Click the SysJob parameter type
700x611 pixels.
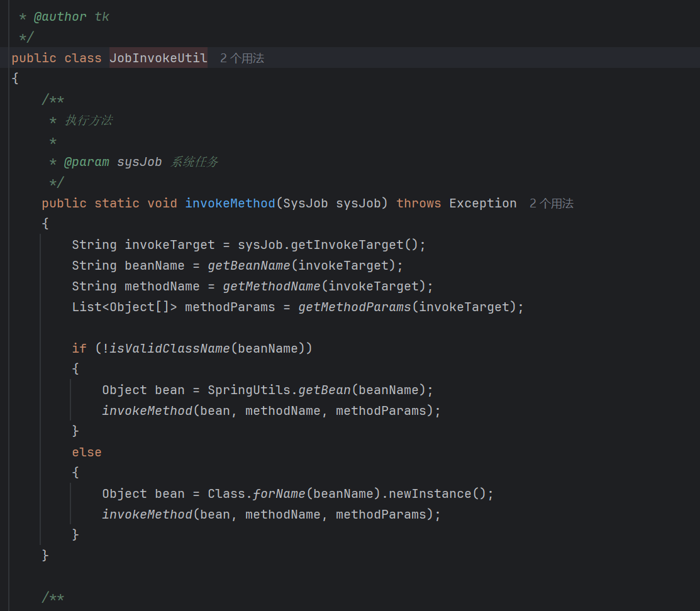[x=306, y=204]
